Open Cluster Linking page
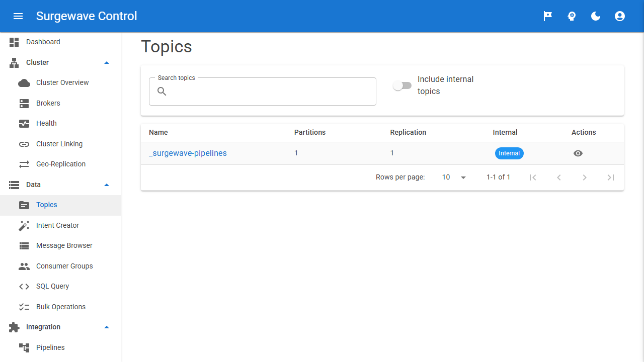Viewport: 644px width, 362px height. point(60,144)
